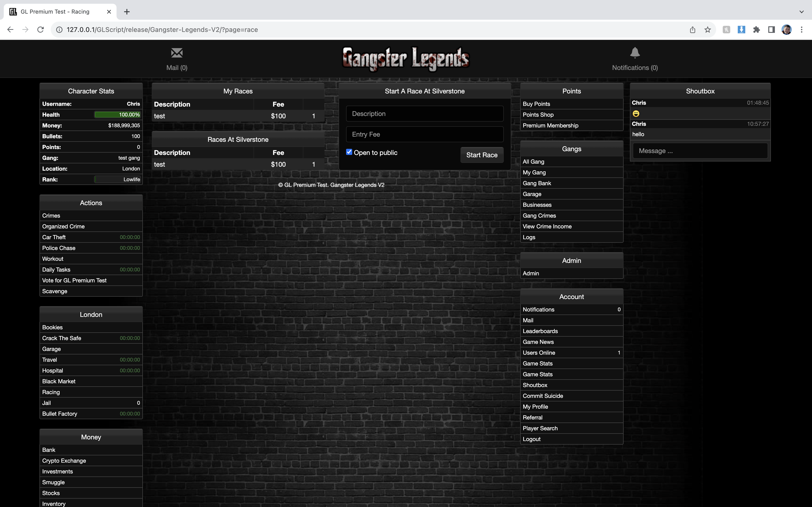Reload the page with refresh icon
This screenshot has width=812, height=507.
(x=41, y=30)
